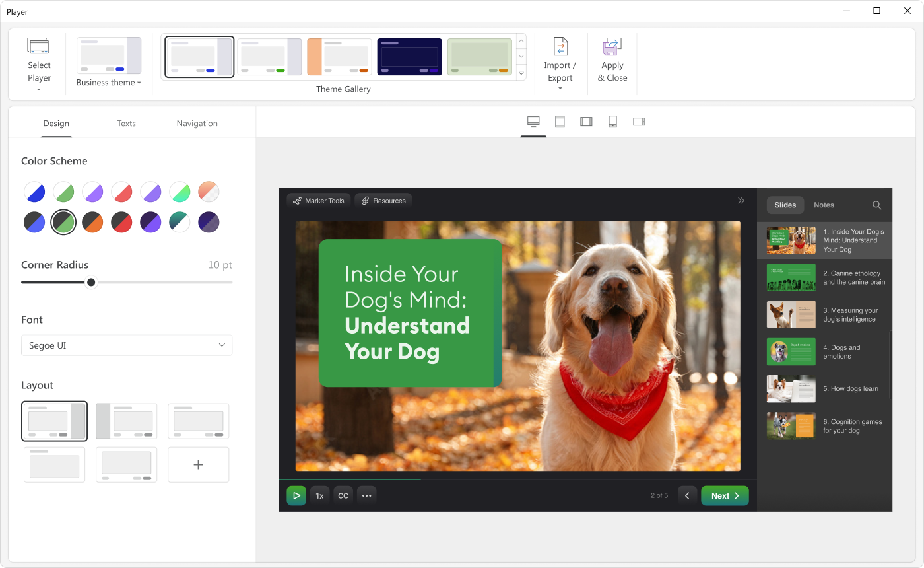The image size is (924, 568).
Task: Switch to tablet portrait preview icon
Action: [x=560, y=122]
